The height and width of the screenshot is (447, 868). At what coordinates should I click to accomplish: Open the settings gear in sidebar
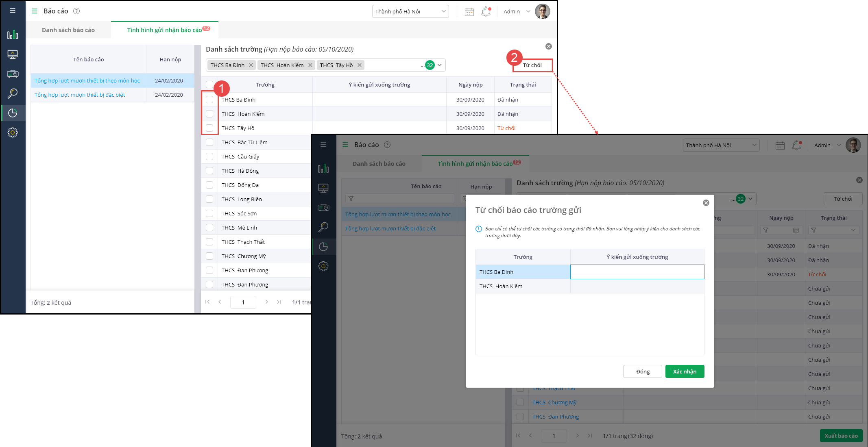(x=13, y=132)
